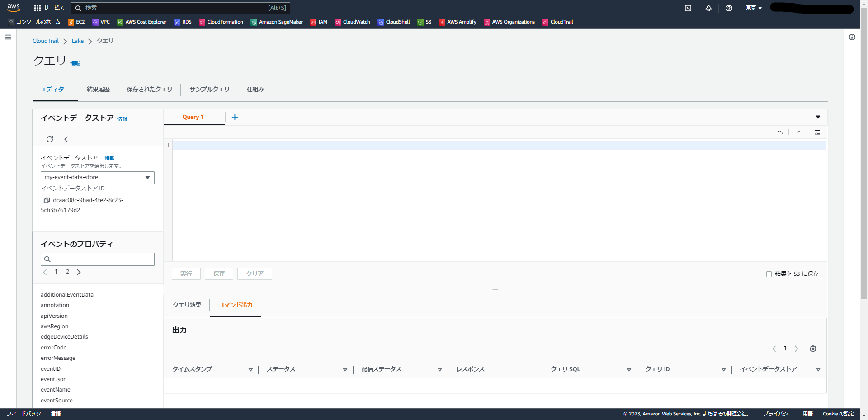Sort by タイムスタンプ column
Viewport: 868px width, 420px height.
pos(250,370)
